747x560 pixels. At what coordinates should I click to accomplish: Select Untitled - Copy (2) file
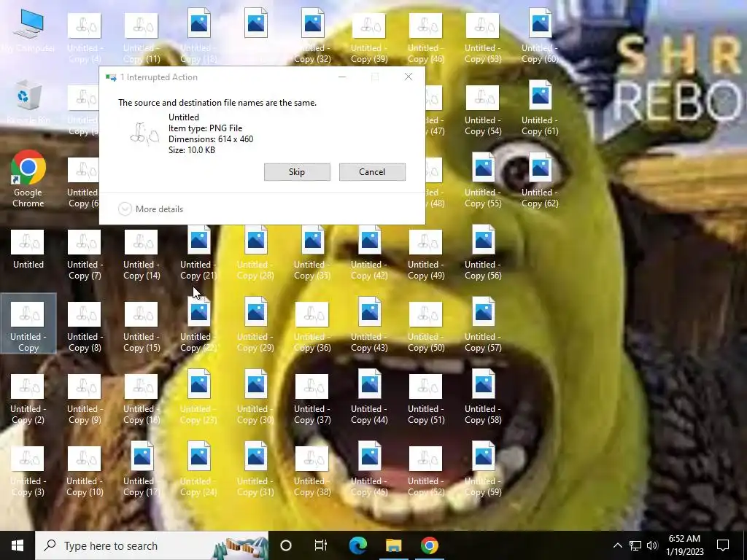coord(28,400)
